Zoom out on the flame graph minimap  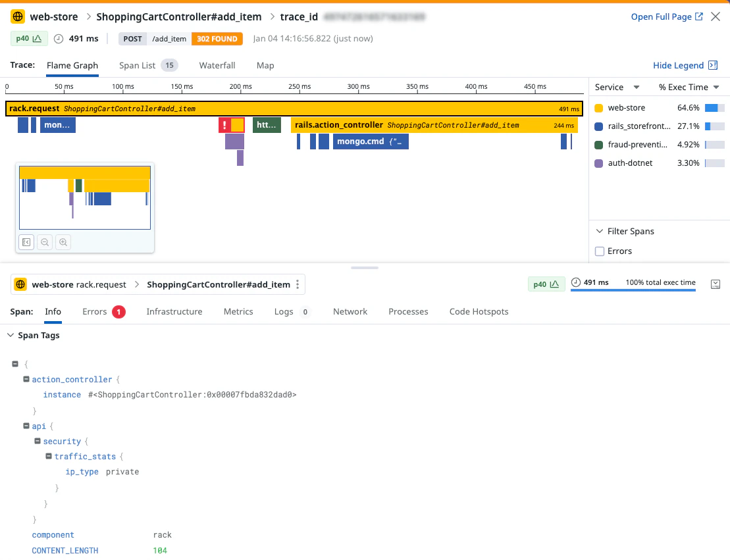(x=45, y=242)
